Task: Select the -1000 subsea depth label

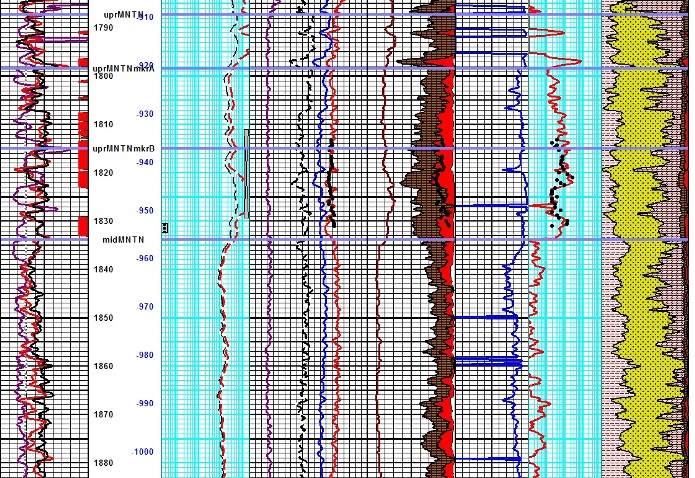Action: click(144, 451)
